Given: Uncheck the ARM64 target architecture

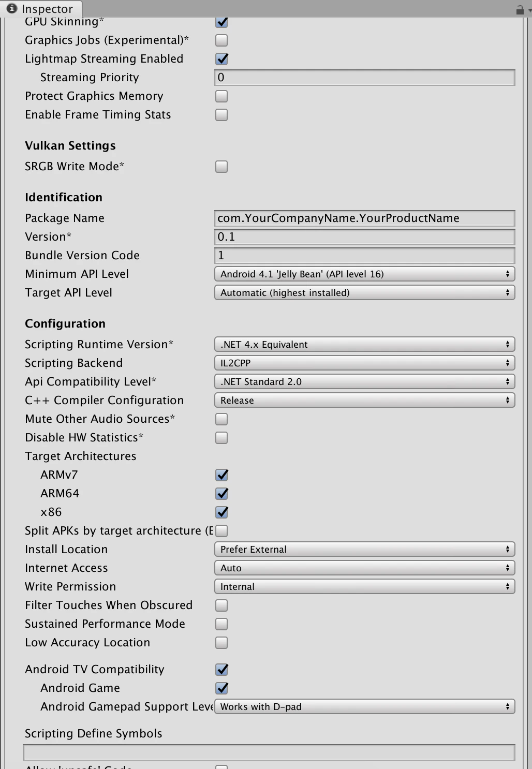Looking at the screenshot, I should [x=221, y=493].
